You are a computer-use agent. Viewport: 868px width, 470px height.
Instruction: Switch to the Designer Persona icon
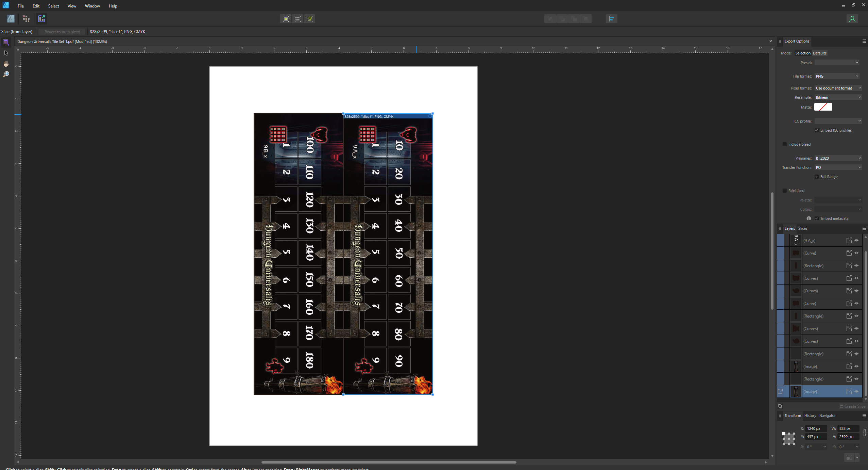(x=11, y=19)
